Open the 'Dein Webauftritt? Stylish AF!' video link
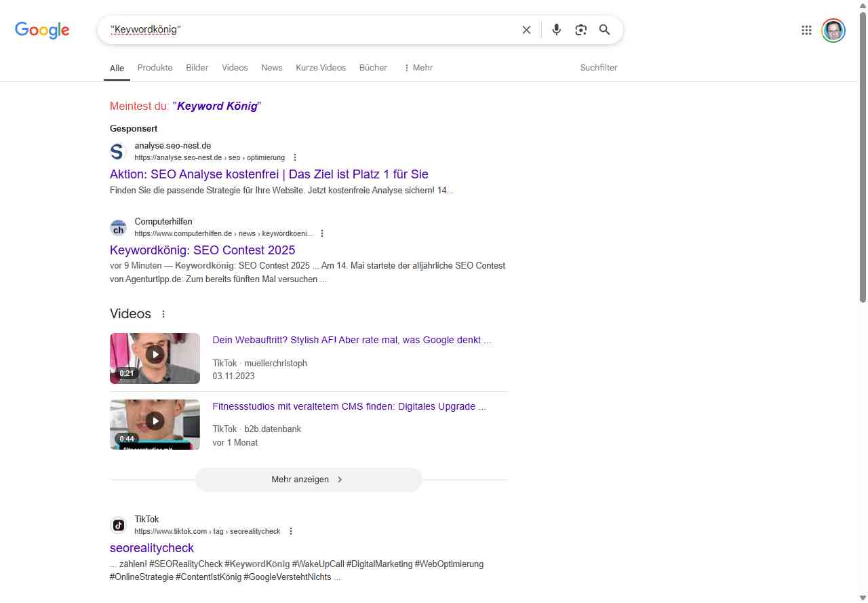 [352, 340]
